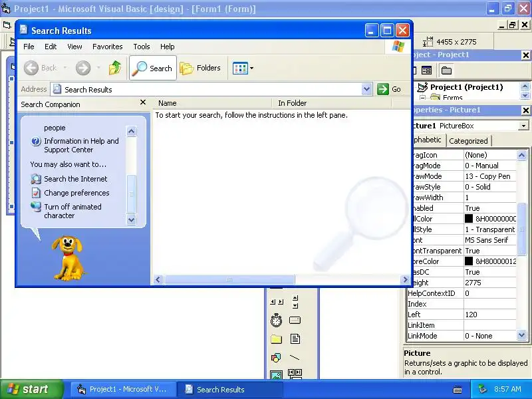532x399 pixels.
Task: Click Search Companion scroll up arrow
Action: point(131,131)
